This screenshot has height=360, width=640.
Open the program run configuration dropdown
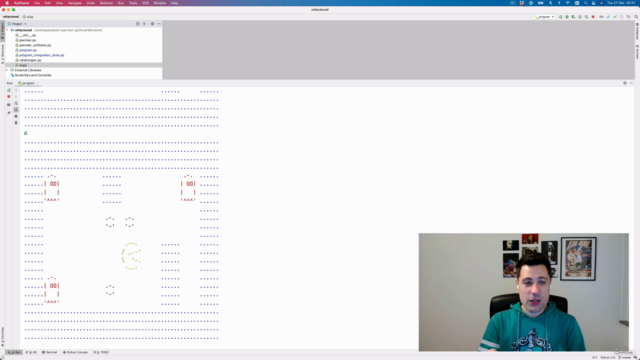(544, 17)
